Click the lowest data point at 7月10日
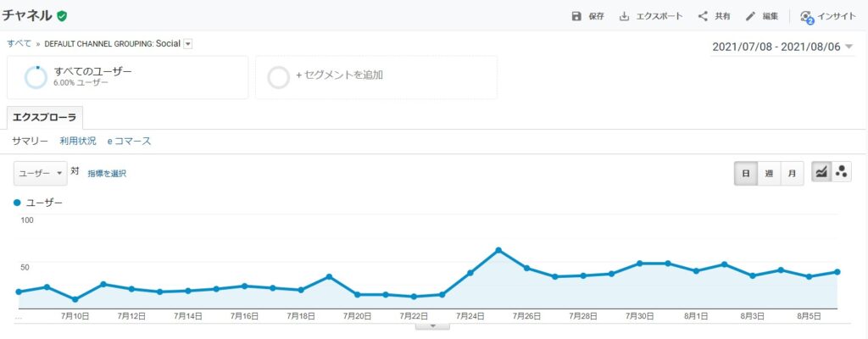 point(75,300)
